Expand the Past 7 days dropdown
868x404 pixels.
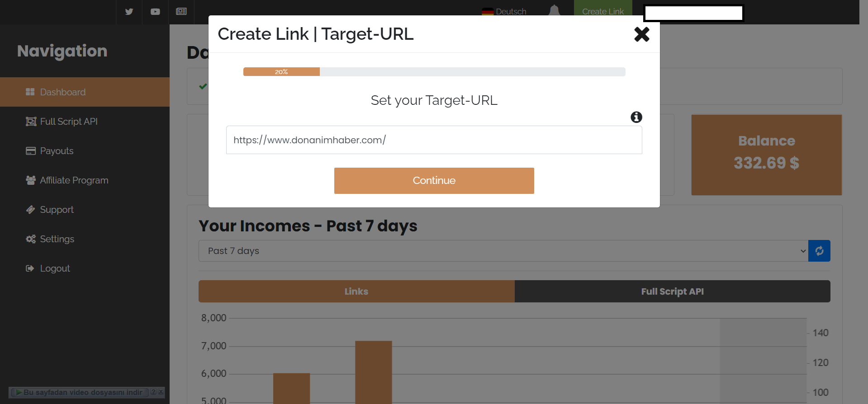point(503,251)
